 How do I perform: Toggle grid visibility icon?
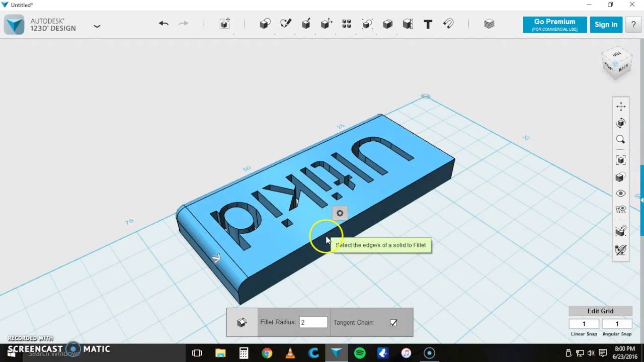click(621, 210)
